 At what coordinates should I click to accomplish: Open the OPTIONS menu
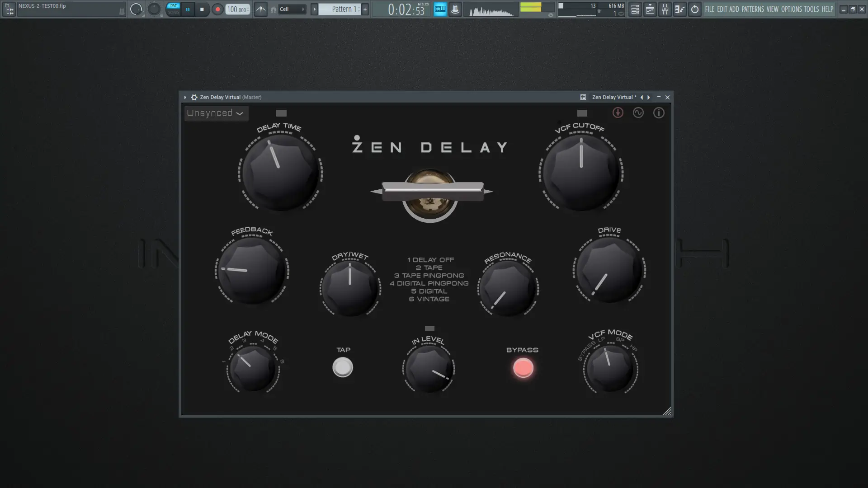click(x=791, y=9)
